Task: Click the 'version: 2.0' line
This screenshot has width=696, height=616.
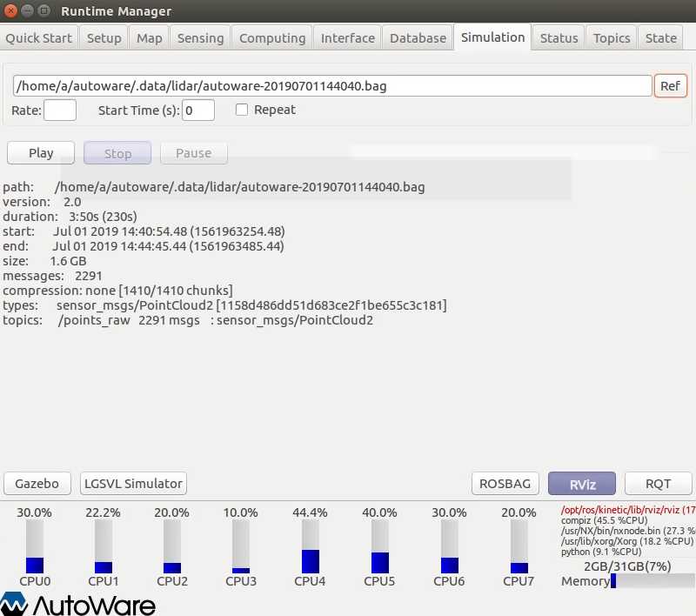Action: 42,202
